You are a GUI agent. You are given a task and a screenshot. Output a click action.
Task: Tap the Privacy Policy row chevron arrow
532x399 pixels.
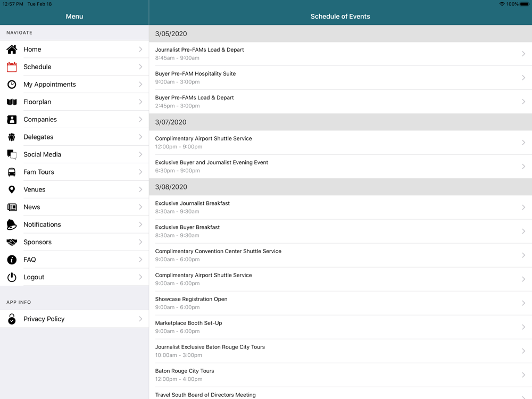(x=140, y=319)
